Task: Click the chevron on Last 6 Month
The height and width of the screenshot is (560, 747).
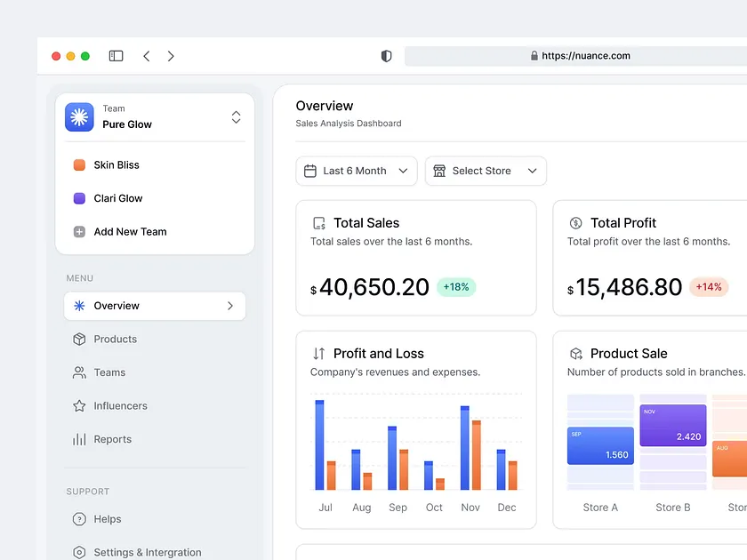Action: point(403,171)
